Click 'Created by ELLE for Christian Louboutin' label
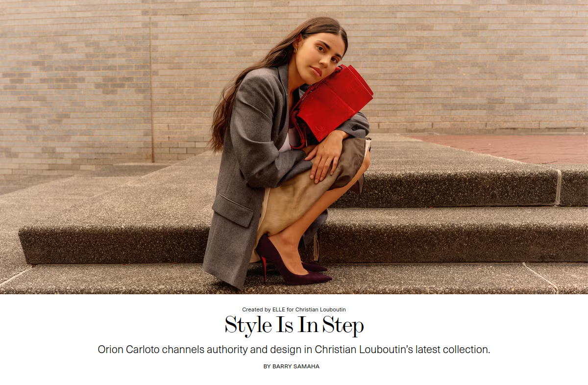Viewport: 588px width, 385px height. coord(294,309)
